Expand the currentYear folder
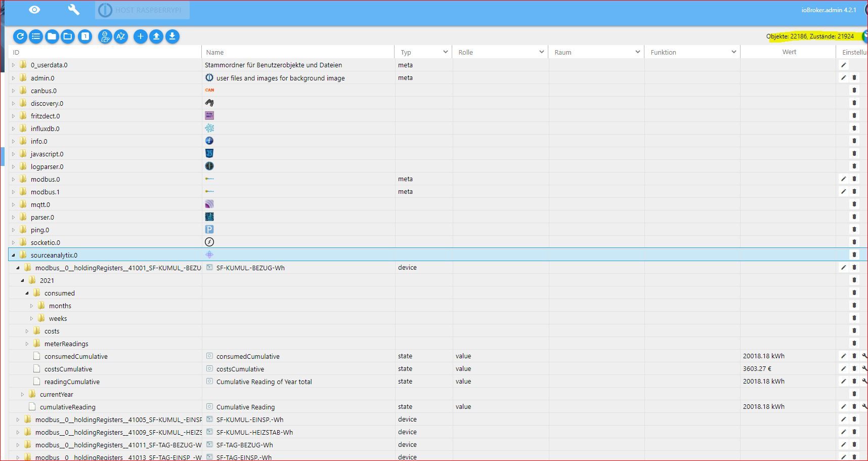Viewport: 868px width, 461px height. pyautogui.click(x=23, y=394)
